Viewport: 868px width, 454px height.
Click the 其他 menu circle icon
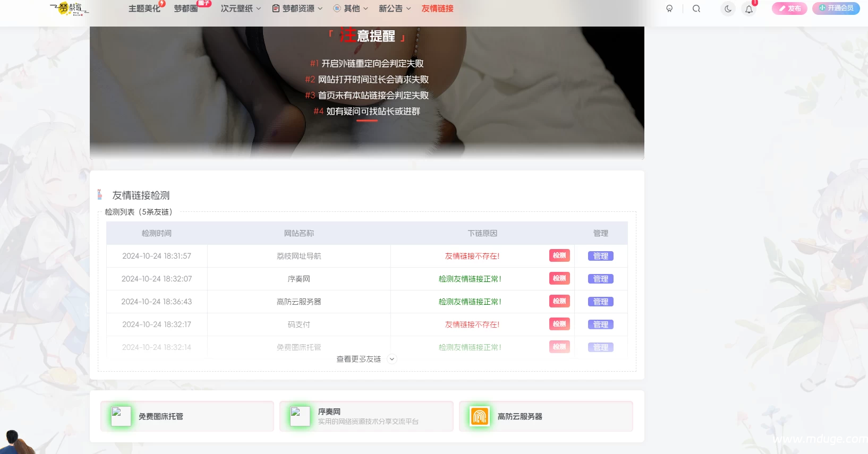click(x=337, y=8)
